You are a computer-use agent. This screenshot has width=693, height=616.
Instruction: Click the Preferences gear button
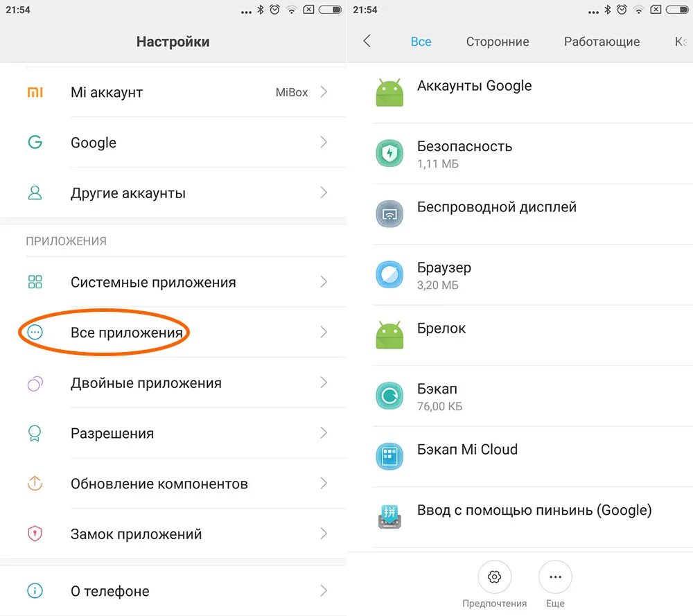pos(494,577)
